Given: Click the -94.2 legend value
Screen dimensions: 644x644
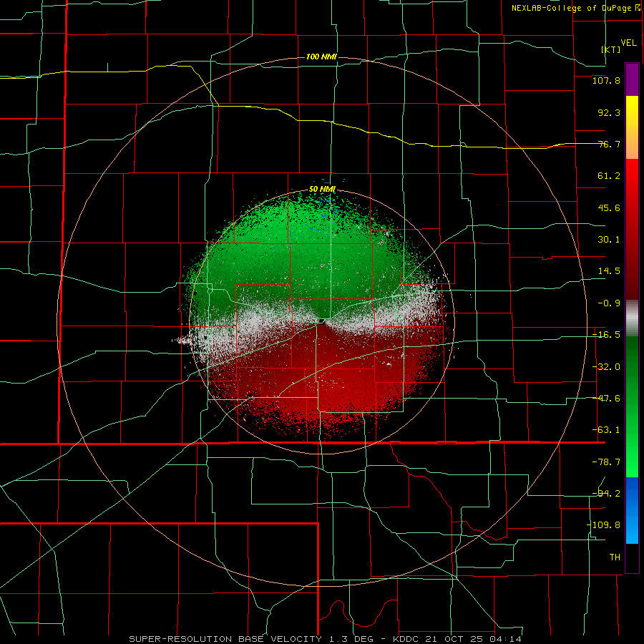Looking at the screenshot, I should (x=606, y=493).
